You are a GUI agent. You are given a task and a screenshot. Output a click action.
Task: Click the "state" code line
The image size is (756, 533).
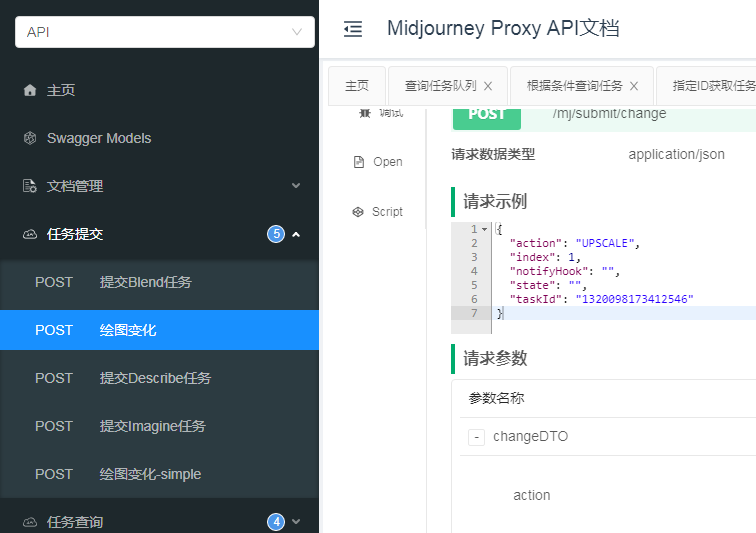pyautogui.click(x=548, y=285)
